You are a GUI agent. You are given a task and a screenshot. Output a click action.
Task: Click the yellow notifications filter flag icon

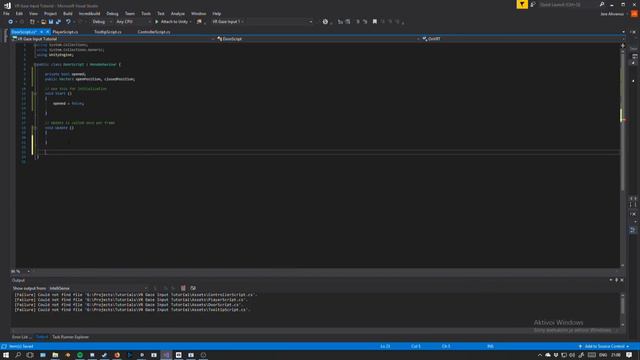click(x=522, y=4)
